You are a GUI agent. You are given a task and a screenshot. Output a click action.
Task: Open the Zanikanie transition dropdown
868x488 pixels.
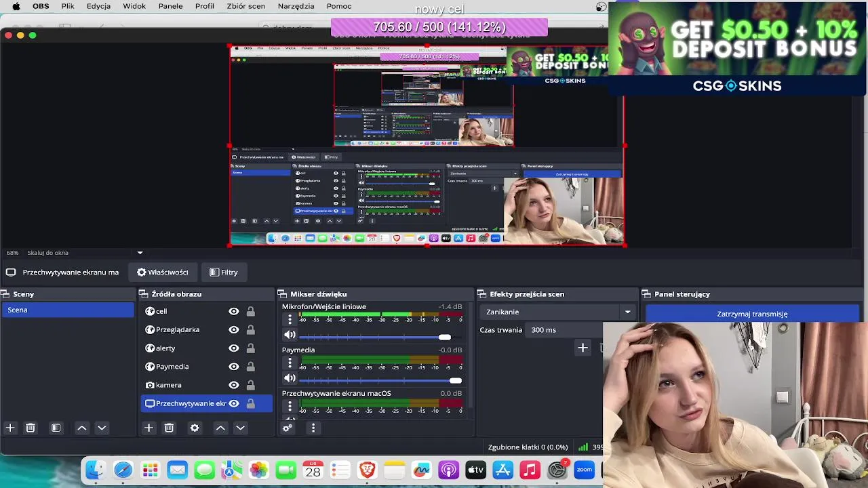pos(558,312)
